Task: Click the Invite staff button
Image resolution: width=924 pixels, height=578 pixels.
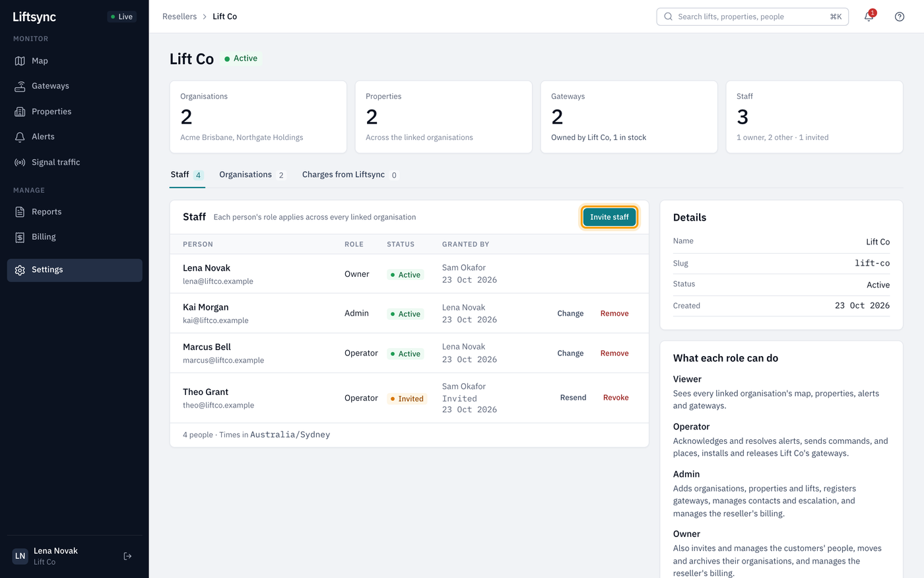Action: (609, 217)
